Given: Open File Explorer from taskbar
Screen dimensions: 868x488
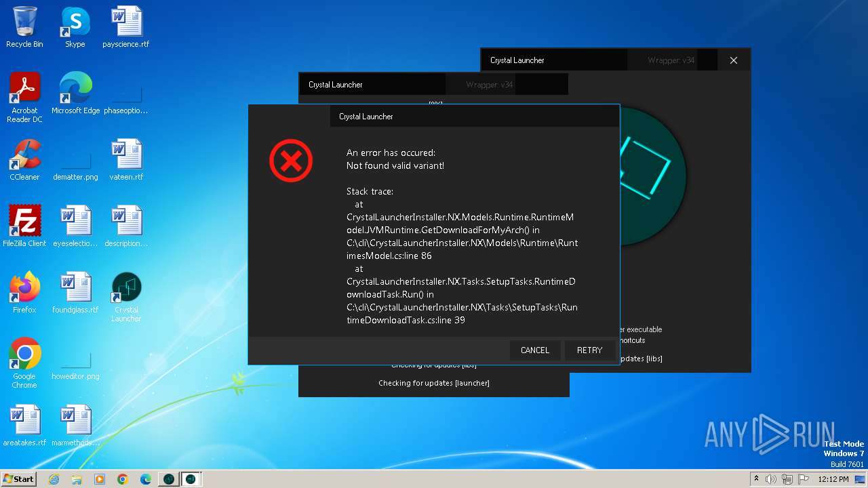Looking at the screenshot, I should coord(77,479).
